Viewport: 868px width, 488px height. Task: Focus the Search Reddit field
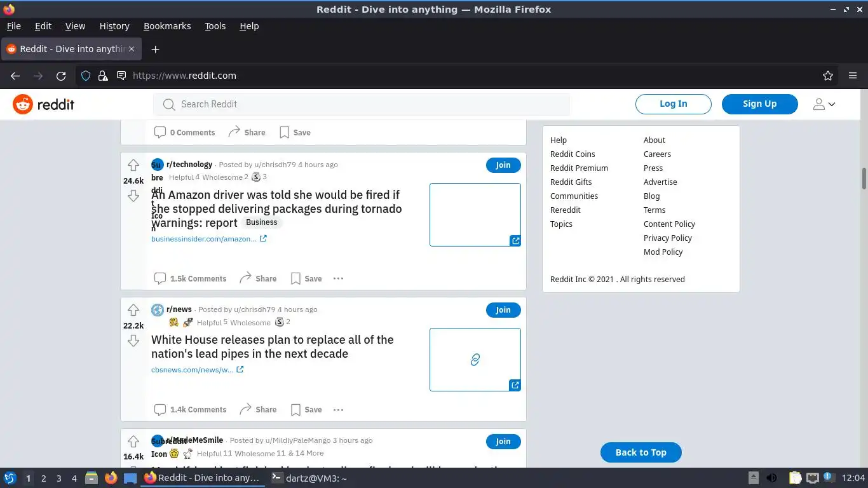tap(362, 104)
